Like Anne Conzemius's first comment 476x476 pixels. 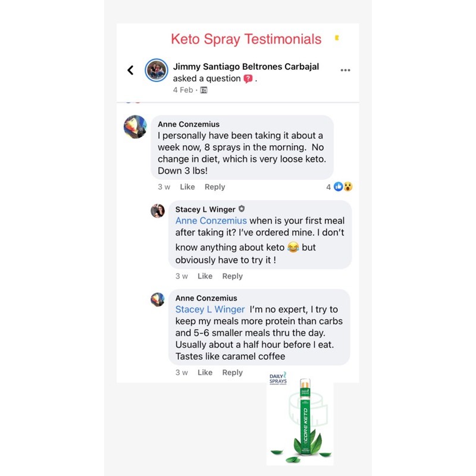point(187,187)
